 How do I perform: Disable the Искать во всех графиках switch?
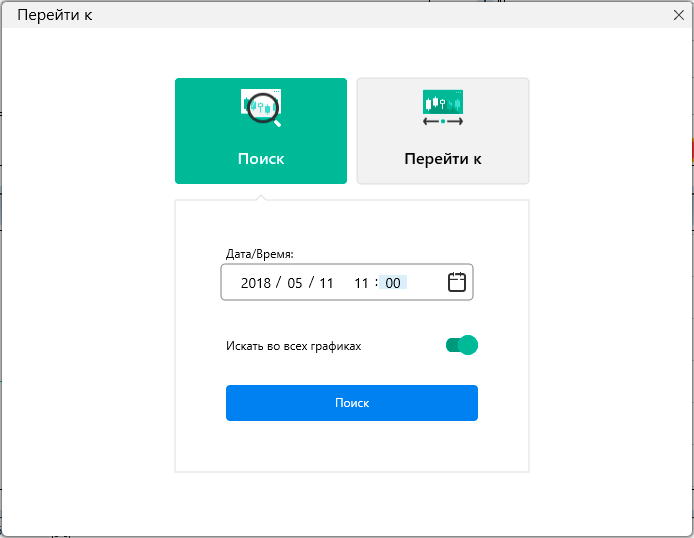click(x=462, y=345)
